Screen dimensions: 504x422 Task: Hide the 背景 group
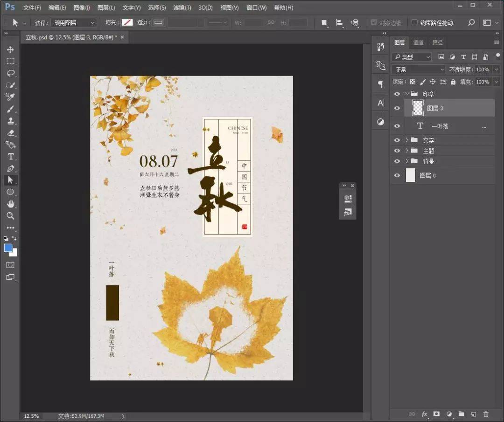(x=397, y=161)
